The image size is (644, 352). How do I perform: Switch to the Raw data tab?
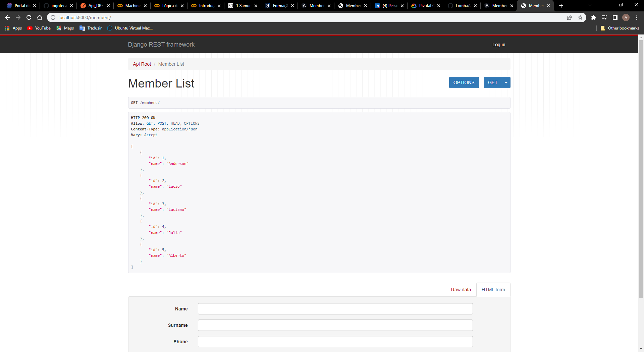click(x=461, y=290)
